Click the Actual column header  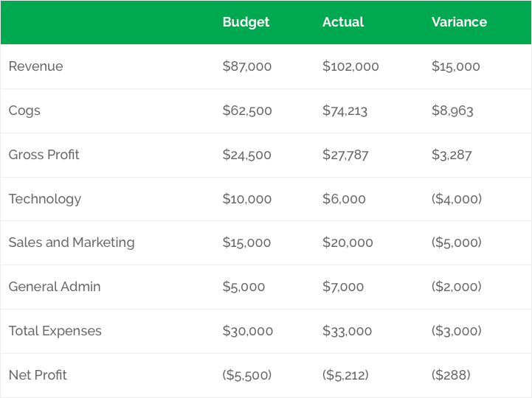pos(343,22)
